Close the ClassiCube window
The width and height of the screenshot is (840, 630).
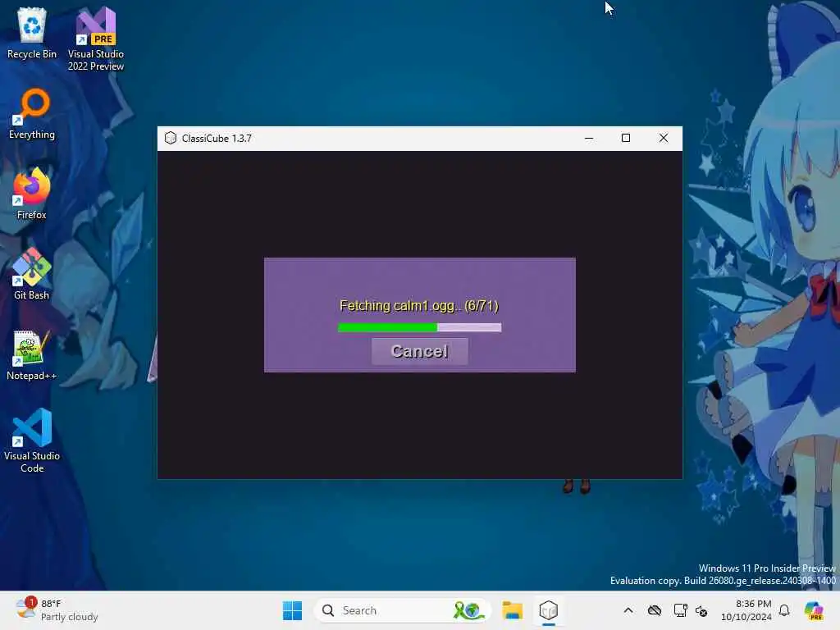pos(663,138)
